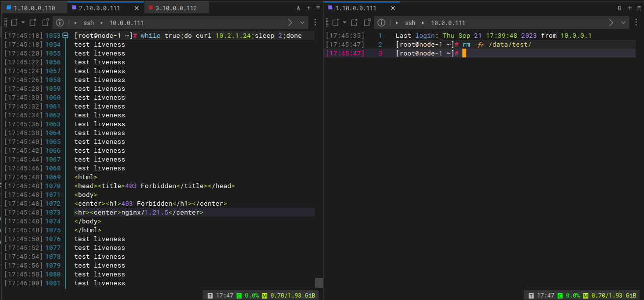
Task: Click the 10.0.0.111 breadcrumb in left address bar
Action: coord(126,23)
